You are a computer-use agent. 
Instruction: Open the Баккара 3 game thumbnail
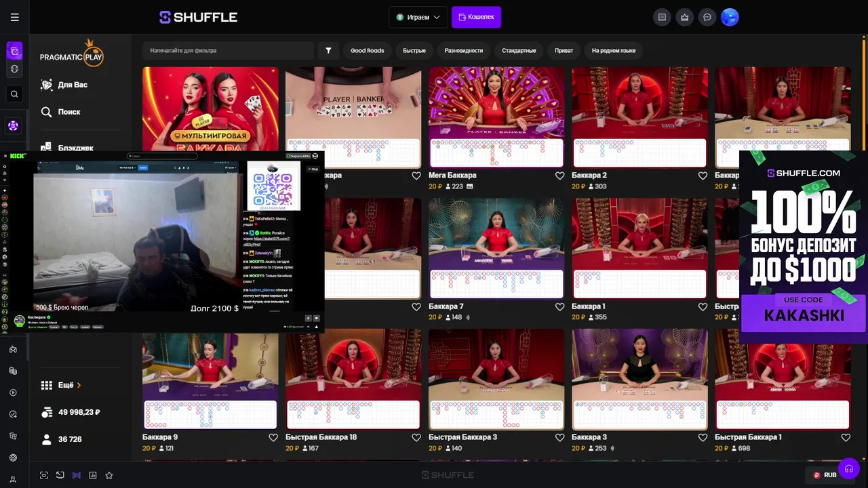point(639,380)
